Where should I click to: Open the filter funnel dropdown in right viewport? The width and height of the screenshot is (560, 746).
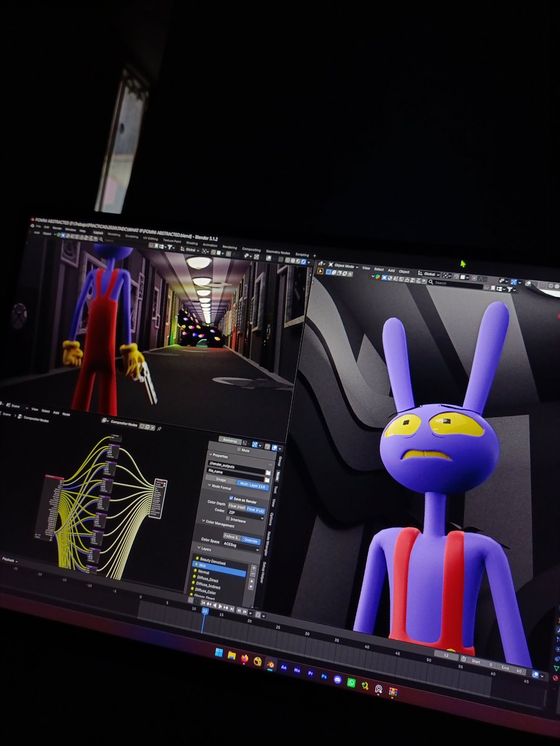[x=510, y=290]
